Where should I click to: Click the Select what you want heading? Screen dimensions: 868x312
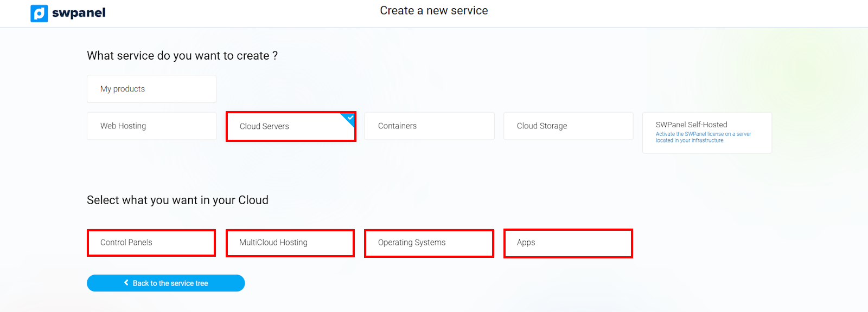[177, 200]
